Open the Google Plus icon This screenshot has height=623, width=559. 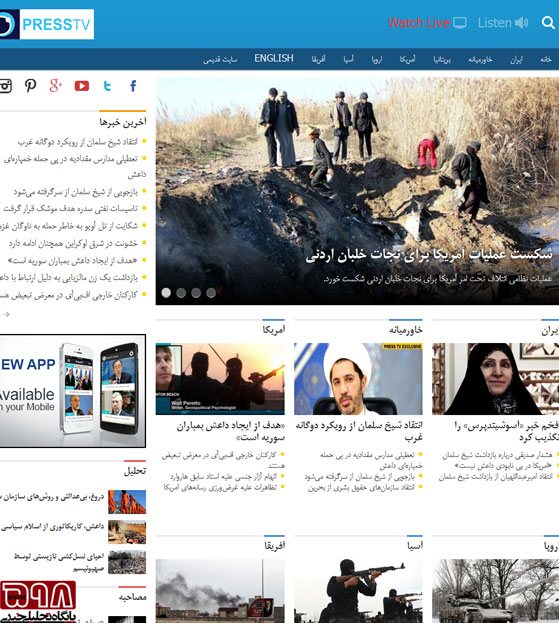click(56, 86)
